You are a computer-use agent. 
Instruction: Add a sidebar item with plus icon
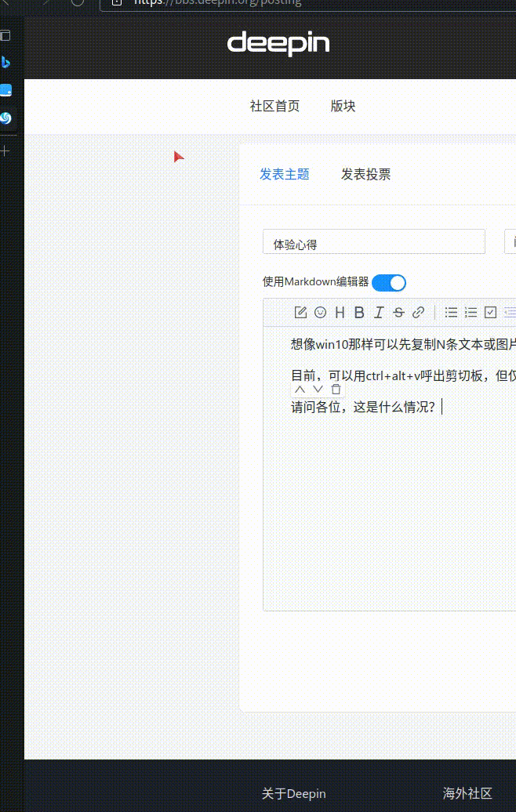pyautogui.click(x=5, y=151)
